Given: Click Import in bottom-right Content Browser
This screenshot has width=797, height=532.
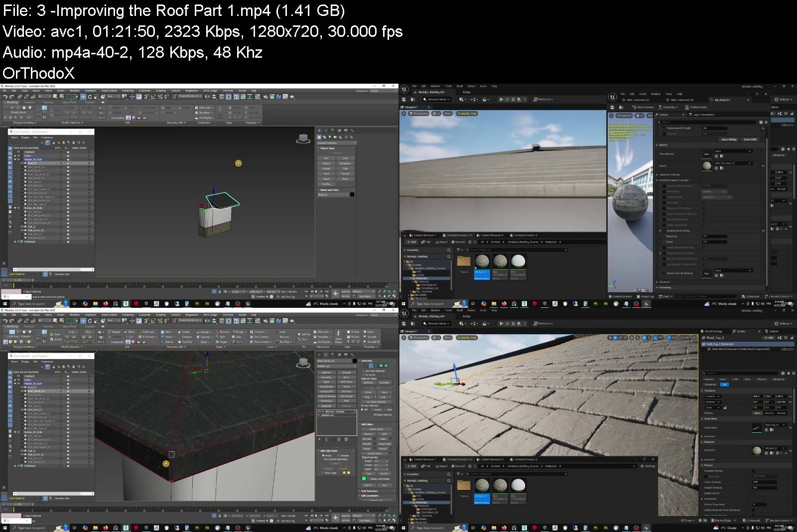Looking at the screenshot, I should pyautogui.click(x=441, y=466).
